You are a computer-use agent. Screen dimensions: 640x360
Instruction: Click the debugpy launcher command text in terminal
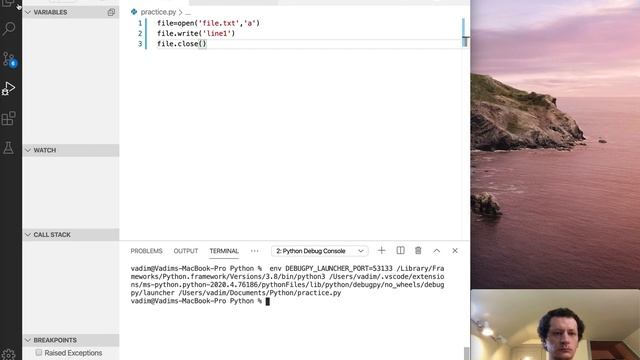coord(287,281)
